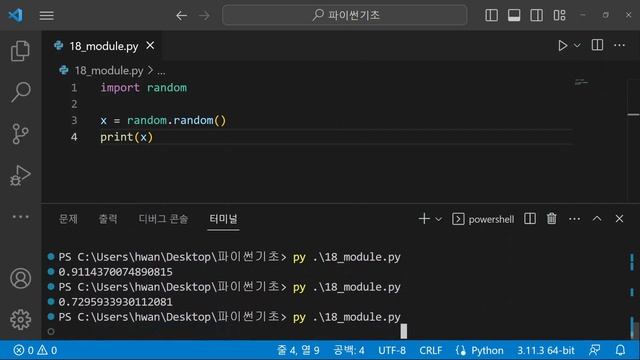Click the minimap at editor's right
This screenshot has height=360, width=640.
(581, 82)
